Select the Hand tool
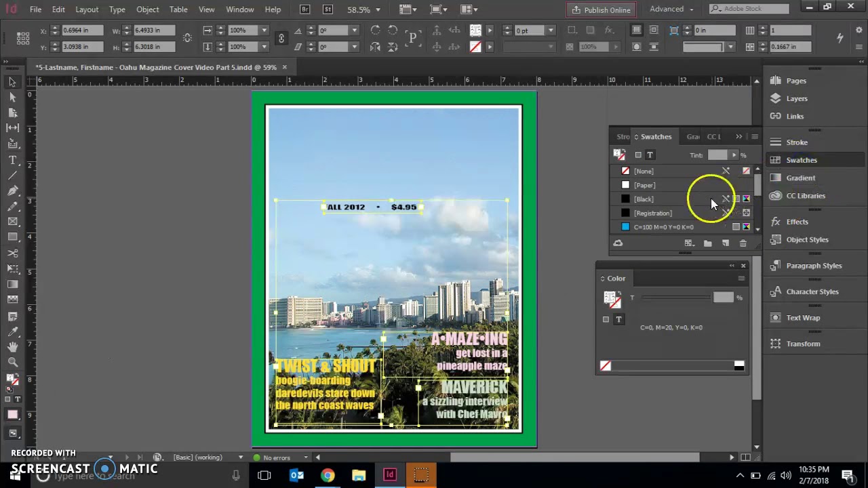 [x=12, y=347]
